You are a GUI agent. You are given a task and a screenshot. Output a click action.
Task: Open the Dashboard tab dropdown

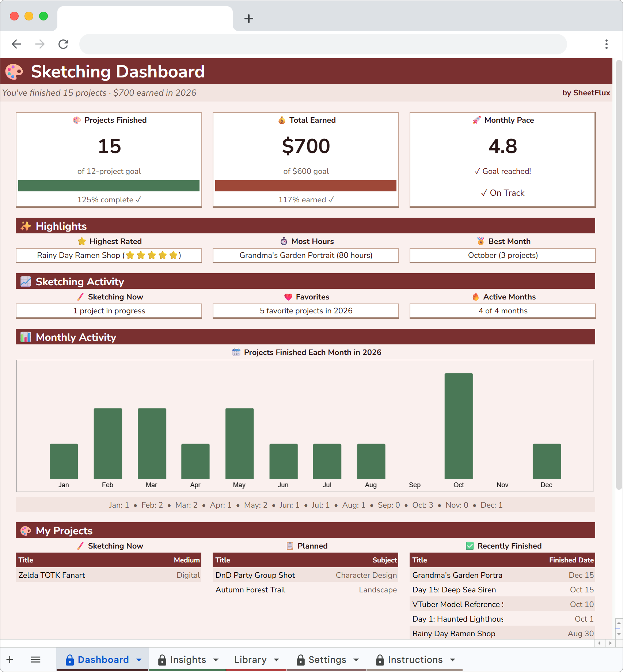pos(138,660)
